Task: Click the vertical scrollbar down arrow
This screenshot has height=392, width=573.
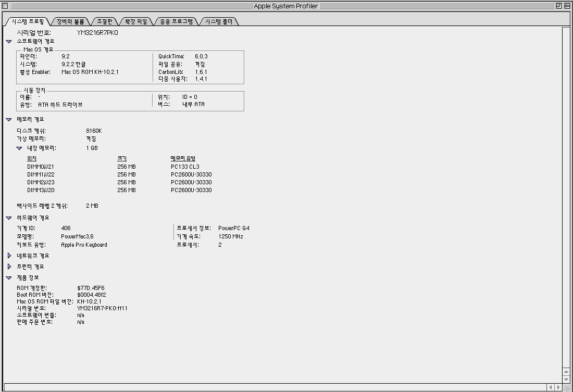Action: click(x=566, y=380)
